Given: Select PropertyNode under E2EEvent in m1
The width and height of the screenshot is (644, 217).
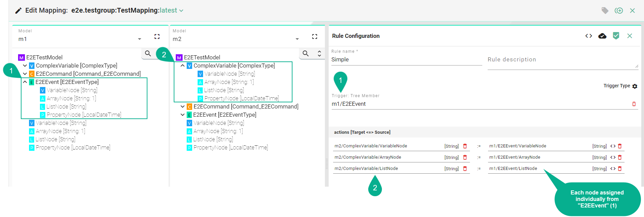Looking at the screenshot, I should point(84,115).
